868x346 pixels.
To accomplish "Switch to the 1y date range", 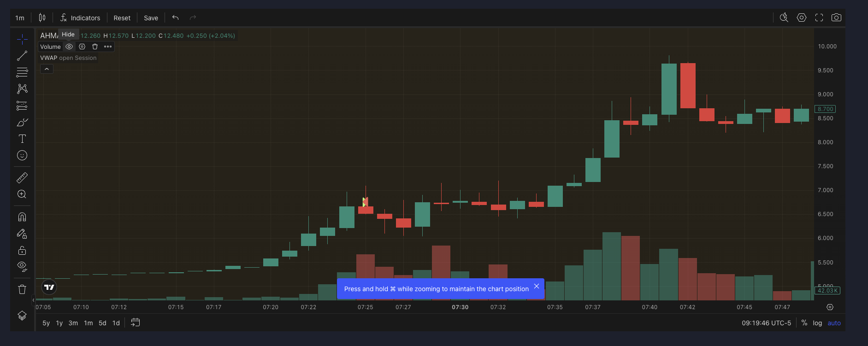I will coord(59,323).
